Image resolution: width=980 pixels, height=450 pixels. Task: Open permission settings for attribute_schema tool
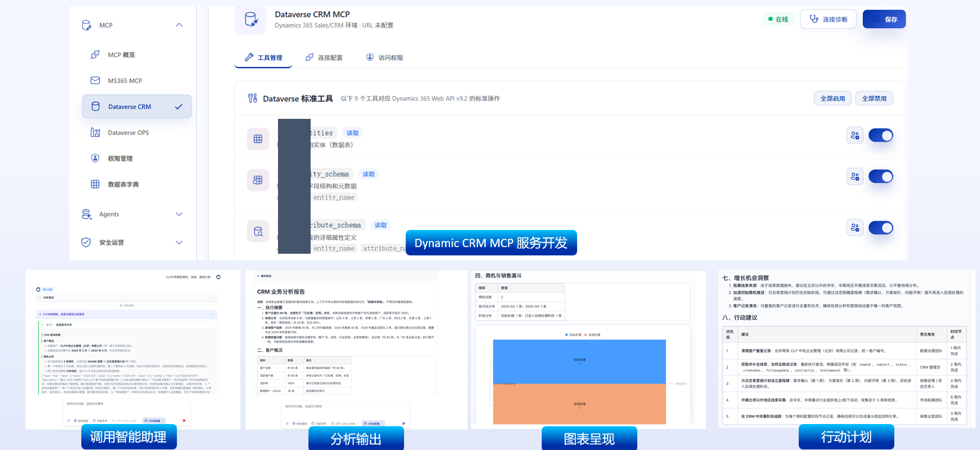(x=855, y=228)
